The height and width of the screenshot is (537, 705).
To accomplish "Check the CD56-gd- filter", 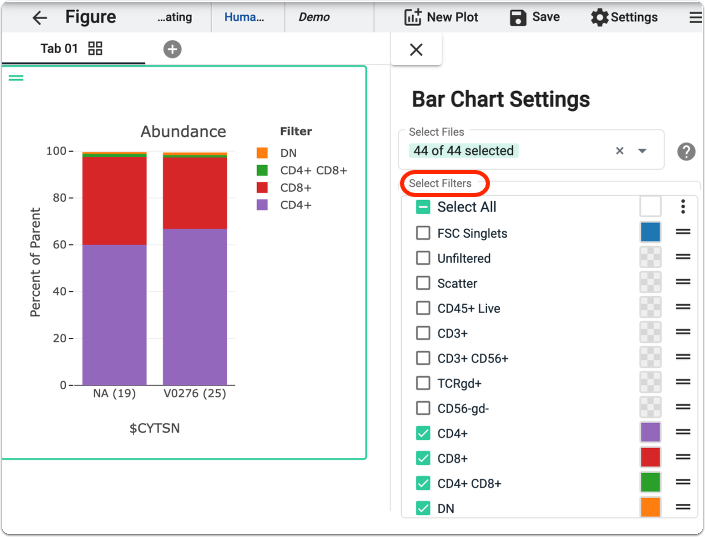I will point(423,408).
